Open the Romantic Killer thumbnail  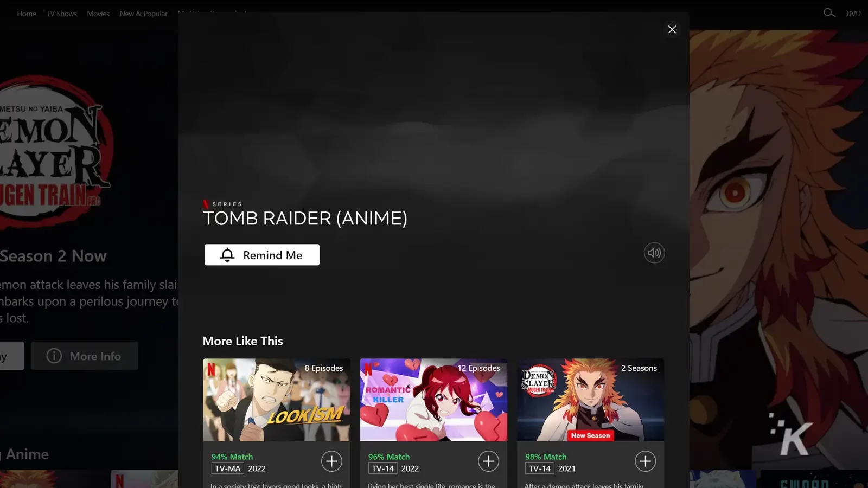click(433, 400)
